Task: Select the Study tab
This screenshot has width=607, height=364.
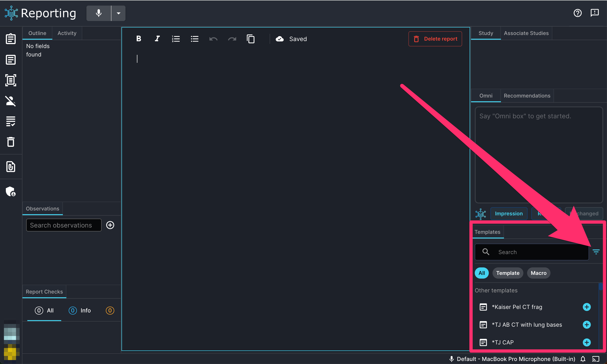Action: (x=486, y=33)
